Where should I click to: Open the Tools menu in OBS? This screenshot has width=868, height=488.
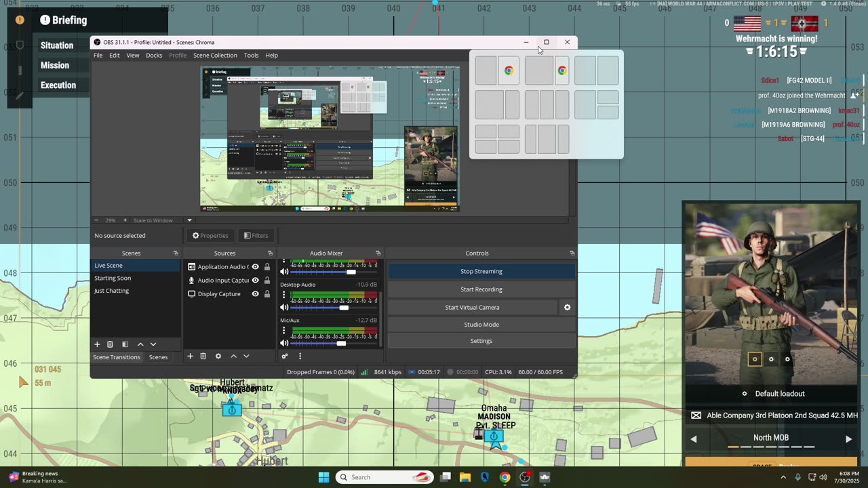pos(251,56)
